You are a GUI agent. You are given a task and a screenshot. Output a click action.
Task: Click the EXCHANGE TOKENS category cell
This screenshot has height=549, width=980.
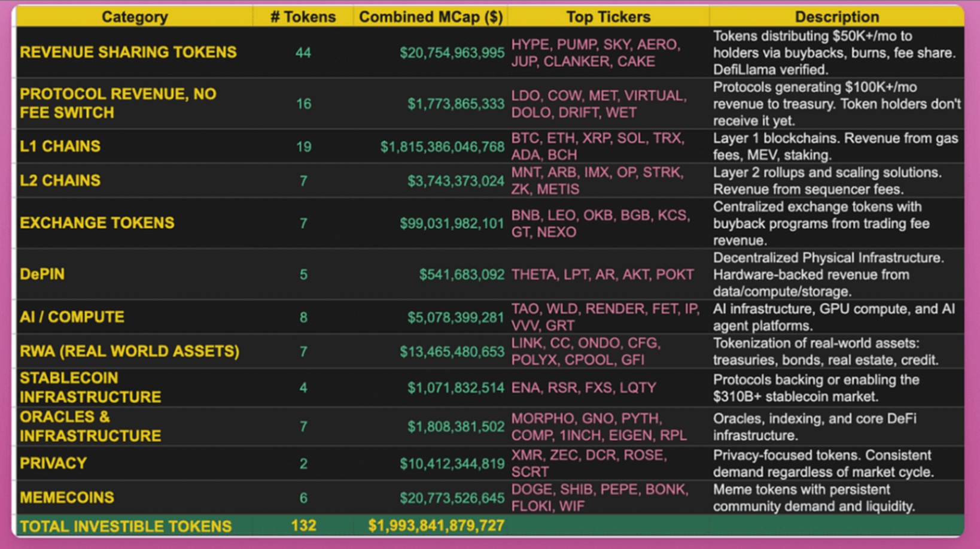pyautogui.click(x=97, y=223)
